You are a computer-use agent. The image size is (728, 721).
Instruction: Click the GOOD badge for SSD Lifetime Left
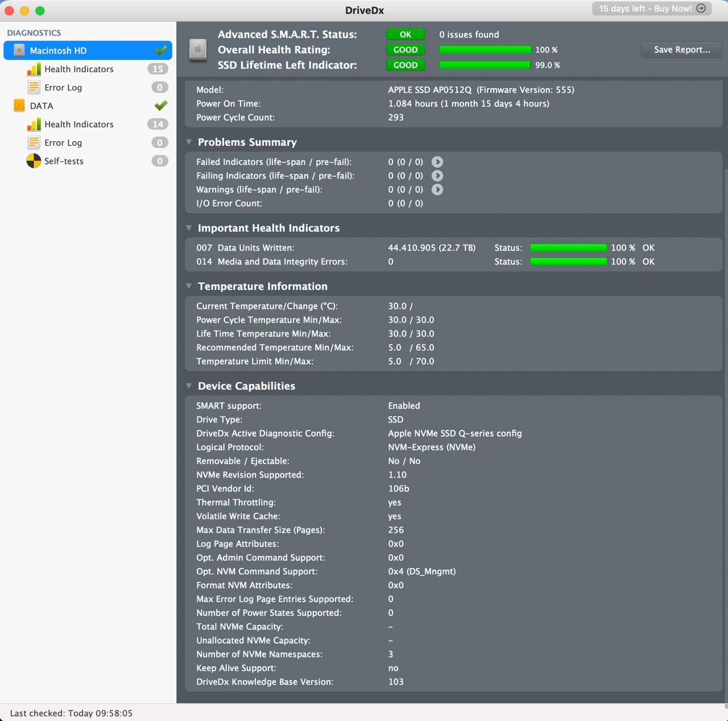(x=406, y=65)
